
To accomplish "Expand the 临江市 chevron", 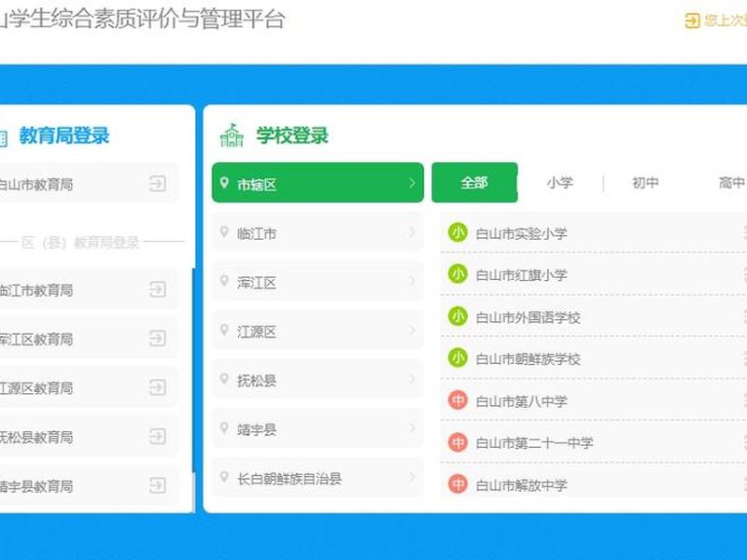I will [412, 232].
